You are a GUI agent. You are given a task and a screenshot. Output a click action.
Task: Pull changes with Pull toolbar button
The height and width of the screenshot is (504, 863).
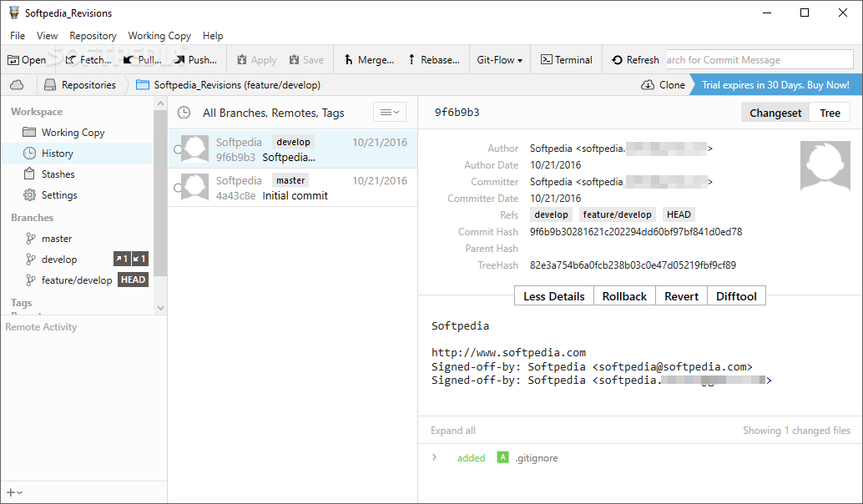click(x=142, y=60)
